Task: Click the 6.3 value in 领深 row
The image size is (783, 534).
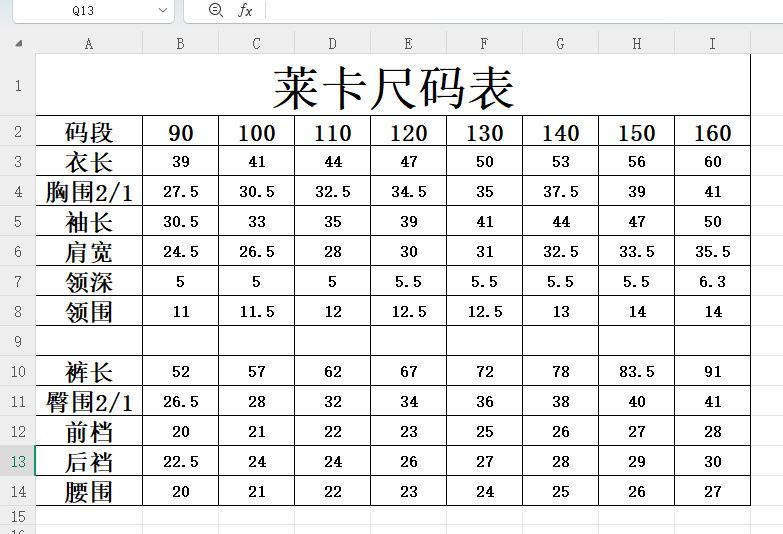Action: pos(713,281)
